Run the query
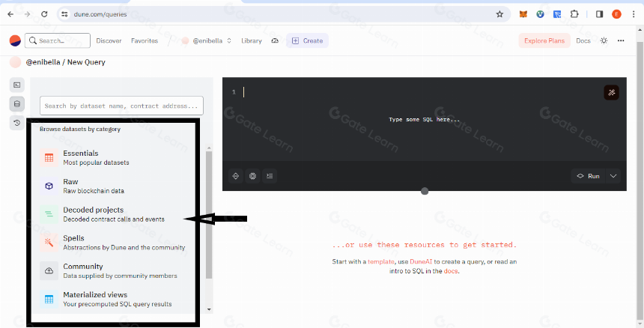644x328 pixels. pos(589,176)
